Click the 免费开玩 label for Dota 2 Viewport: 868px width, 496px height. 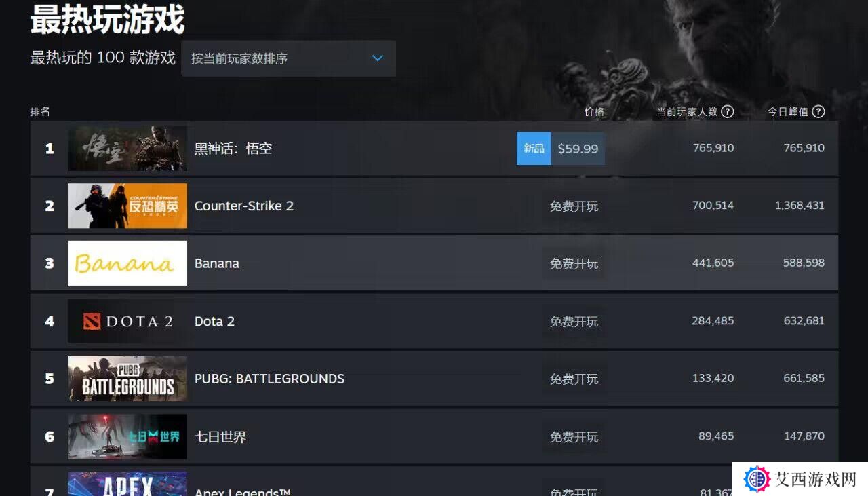pyautogui.click(x=574, y=322)
